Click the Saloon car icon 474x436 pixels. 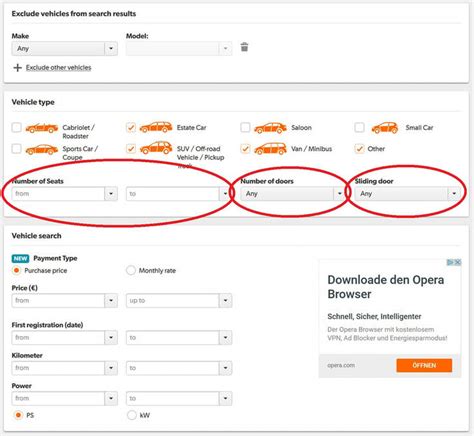pyautogui.click(x=270, y=128)
